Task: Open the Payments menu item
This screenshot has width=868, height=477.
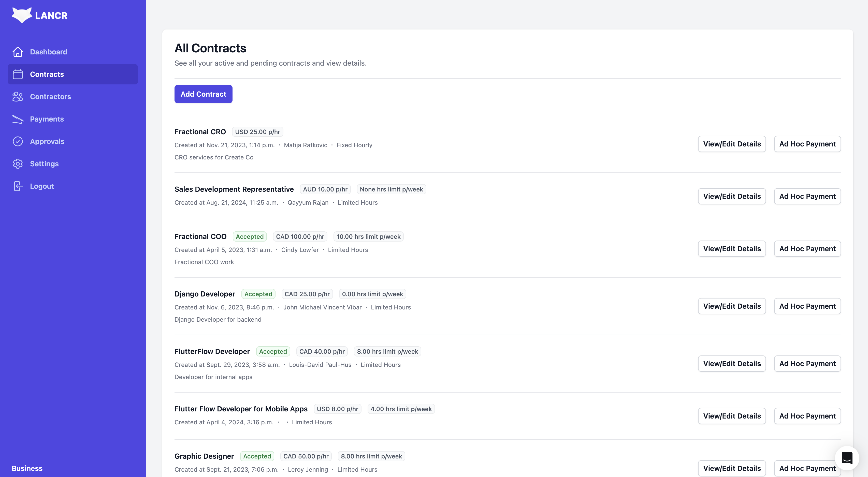Action: pos(47,119)
